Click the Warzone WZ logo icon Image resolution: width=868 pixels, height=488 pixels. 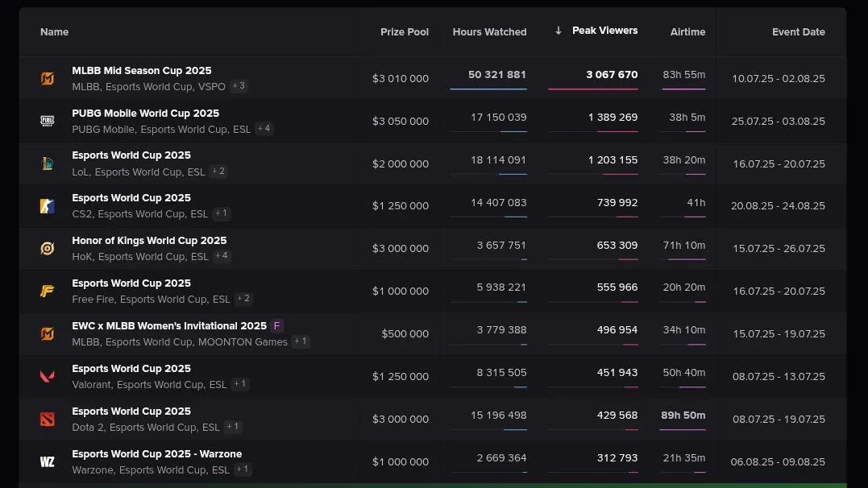point(48,461)
